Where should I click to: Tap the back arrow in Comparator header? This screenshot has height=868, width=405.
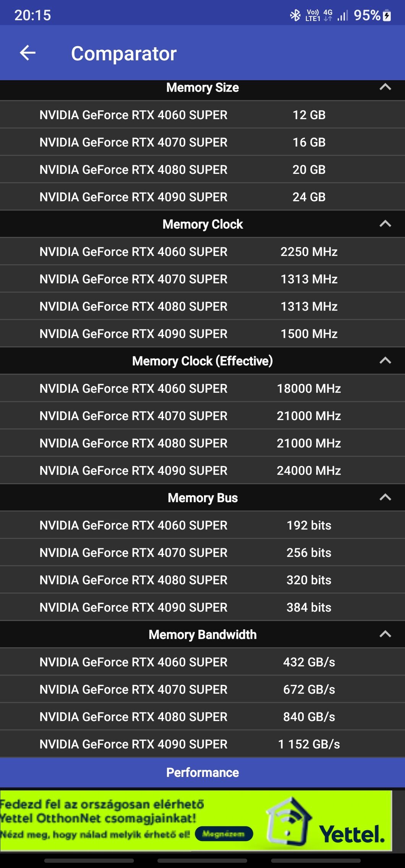click(28, 53)
